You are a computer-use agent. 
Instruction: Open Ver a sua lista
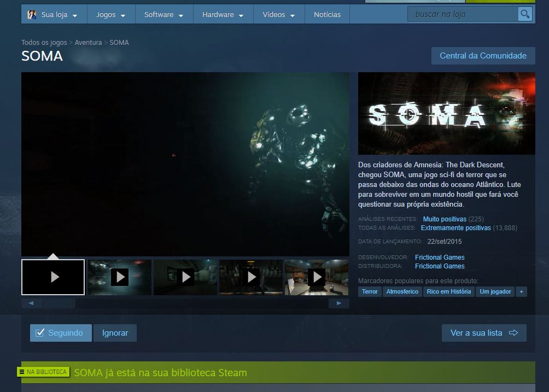484,333
